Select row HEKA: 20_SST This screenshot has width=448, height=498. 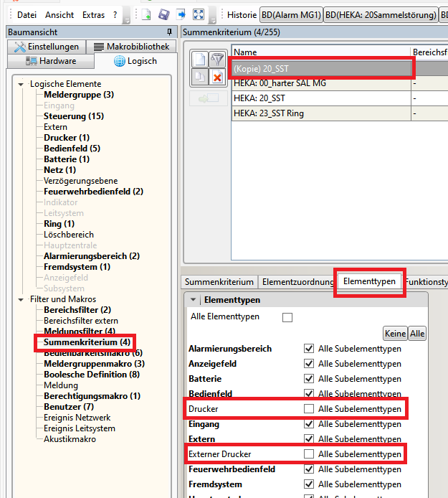tap(321, 98)
